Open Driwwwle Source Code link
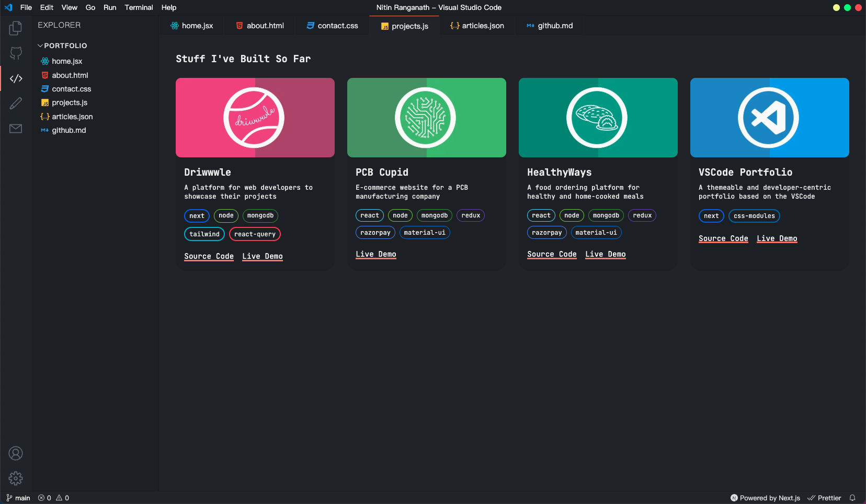This screenshot has height=504, width=866. pyautogui.click(x=209, y=256)
